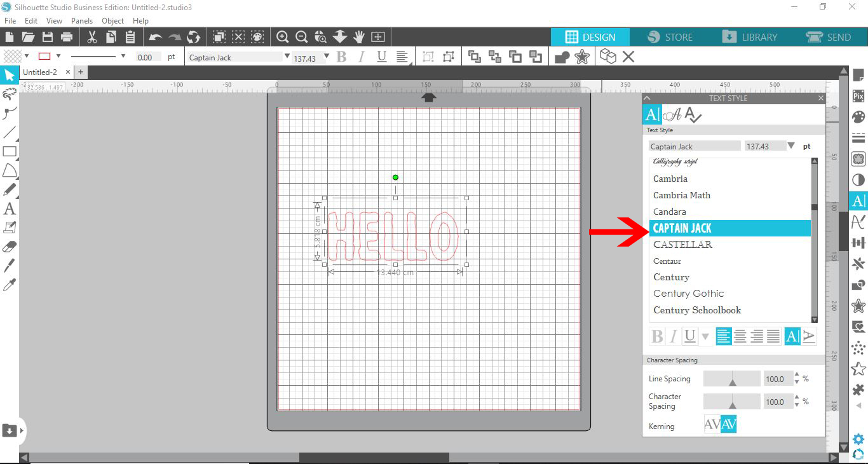Collapse the Text Style panel with the chevron
This screenshot has height=464, width=868.
(x=647, y=98)
